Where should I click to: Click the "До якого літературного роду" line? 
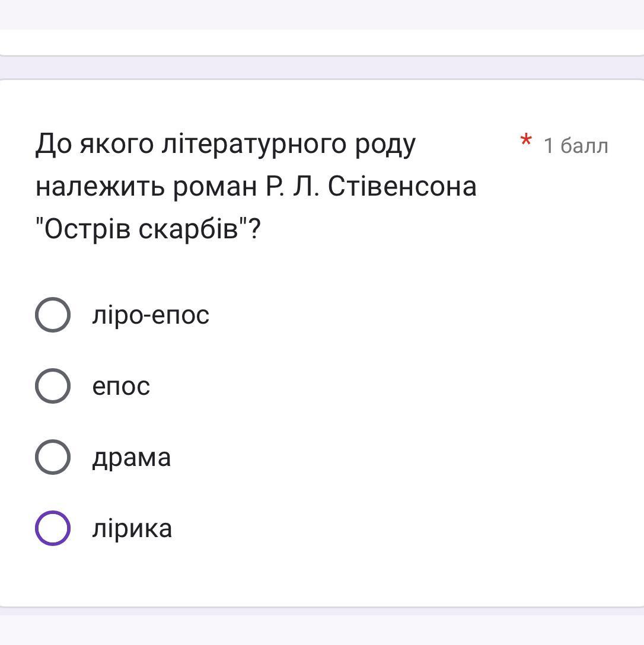tap(225, 144)
